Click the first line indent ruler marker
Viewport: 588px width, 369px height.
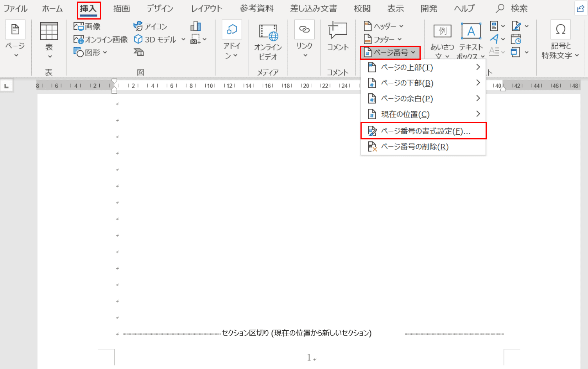[114, 82]
